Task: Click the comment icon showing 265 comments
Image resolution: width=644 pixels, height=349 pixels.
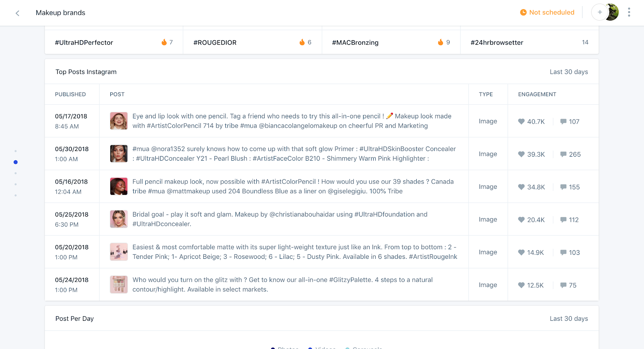Action: pyautogui.click(x=563, y=154)
